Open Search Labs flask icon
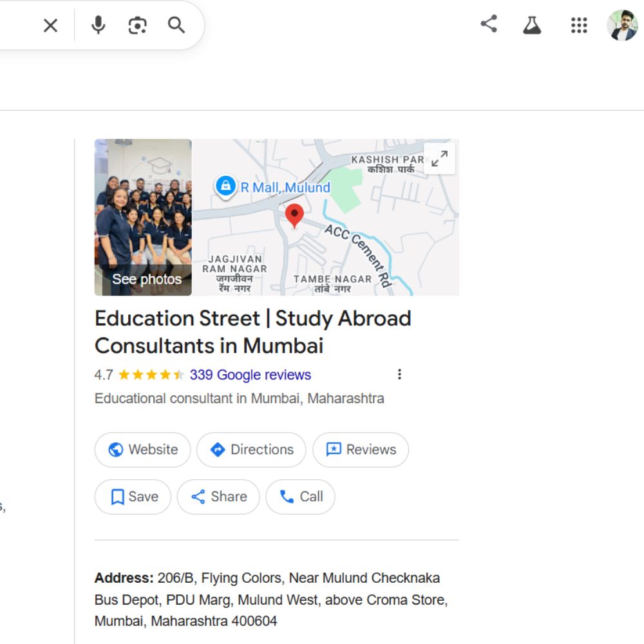Image resolution: width=644 pixels, height=644 pixels. [x=532, y=25]
